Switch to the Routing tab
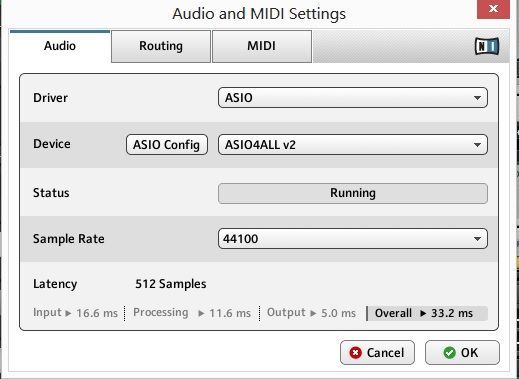The width and height of the screenshot is (519, 379). pyautogui.click(x=161, y=46)
